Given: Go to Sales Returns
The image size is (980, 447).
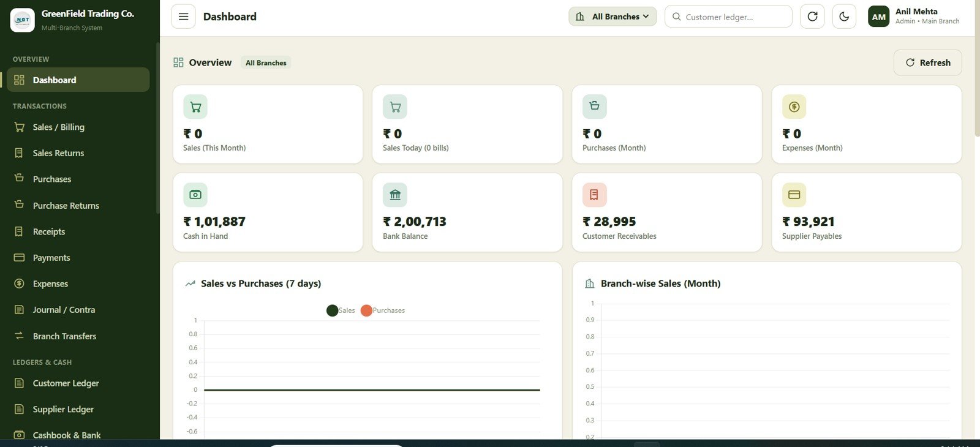Looking at the screenshot, I should click(x=78, y=153).
